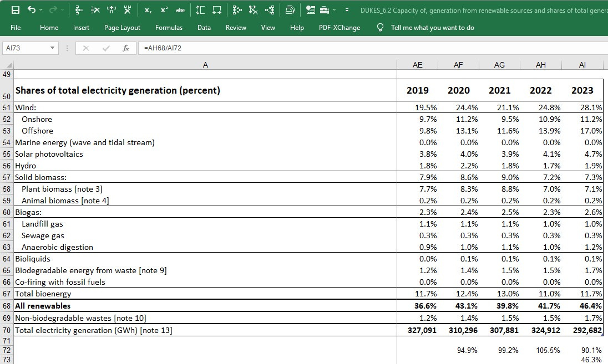The width and height of the screenshot is (608, 364).
Task: Apply superscript formatting (x² icon)
Action: (x=164, y=10)
